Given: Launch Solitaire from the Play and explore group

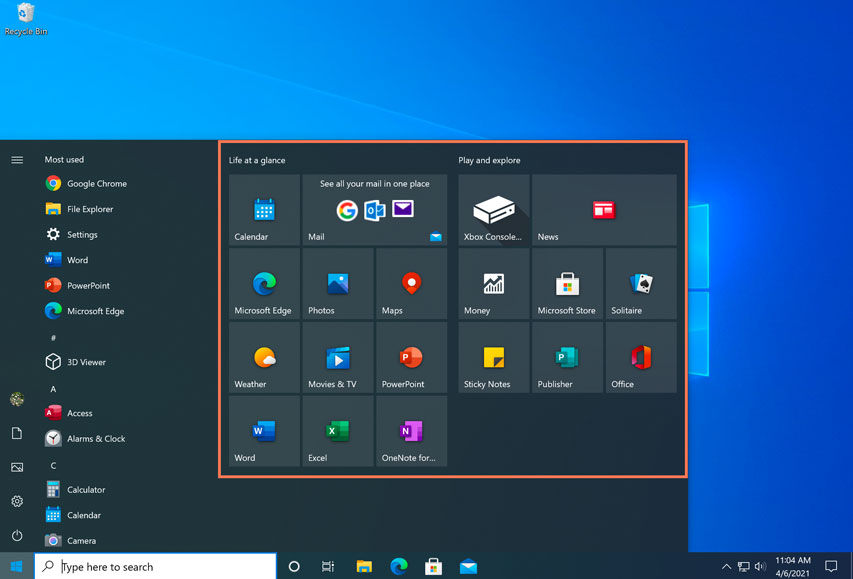Looking at the screenshot, I should 640,283.
